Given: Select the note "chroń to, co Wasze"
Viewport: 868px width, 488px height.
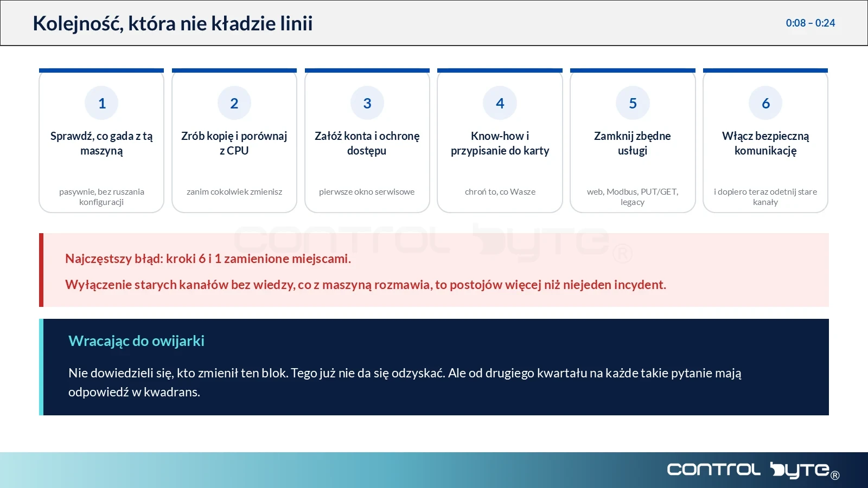Looking at the screenshot, I should pos(500,191).
